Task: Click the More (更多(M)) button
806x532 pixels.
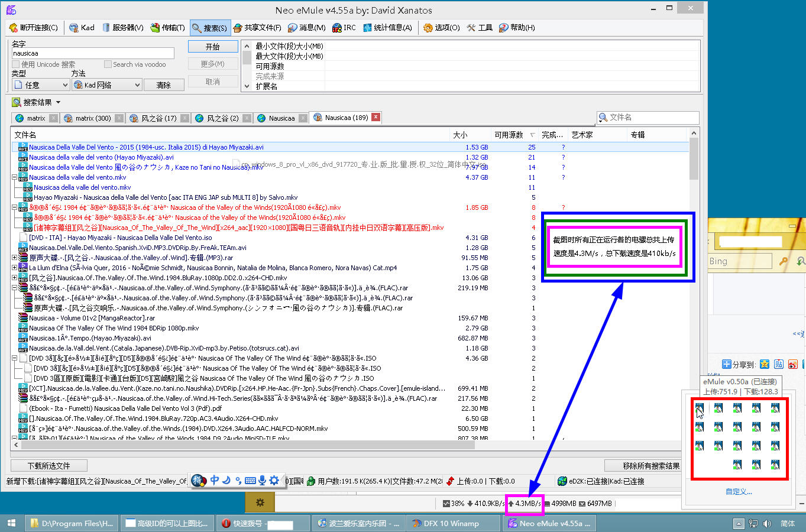Action: click(x=213, y=64)
